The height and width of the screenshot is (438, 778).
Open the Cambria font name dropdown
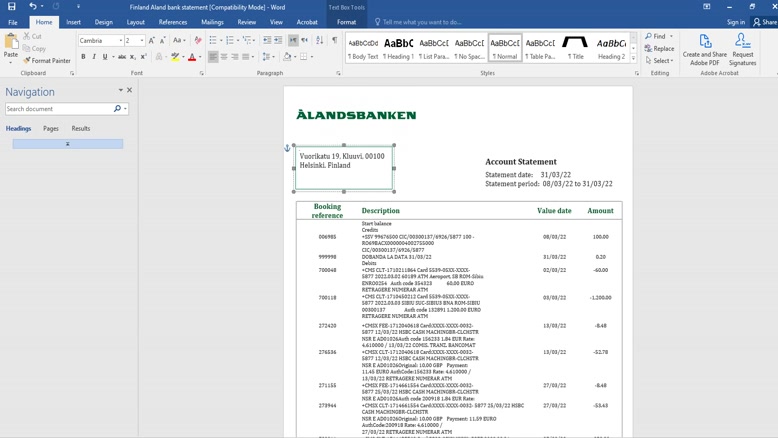[x=121, y=41]
